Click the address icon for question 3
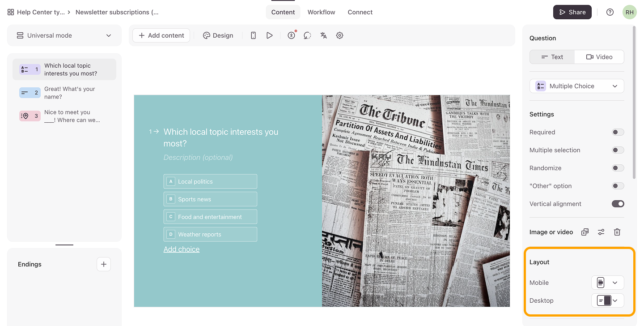Viewport: 644px width, 326px height. coord(30,116)
